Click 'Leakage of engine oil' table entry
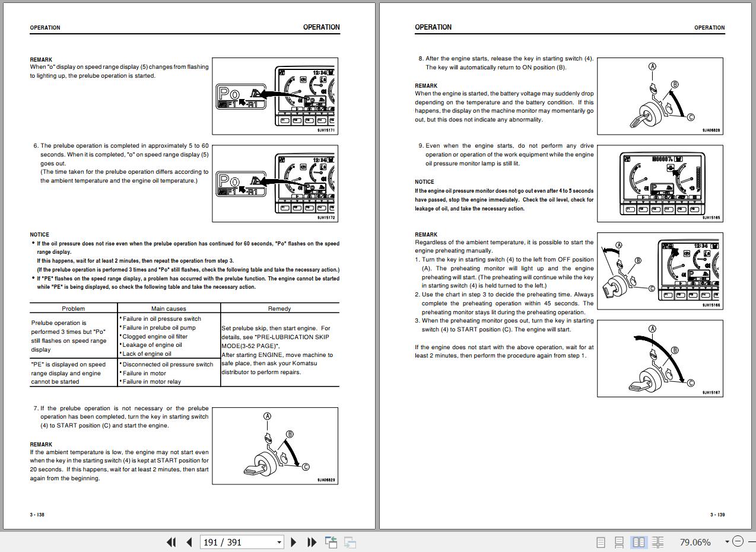 click(151, 344)
